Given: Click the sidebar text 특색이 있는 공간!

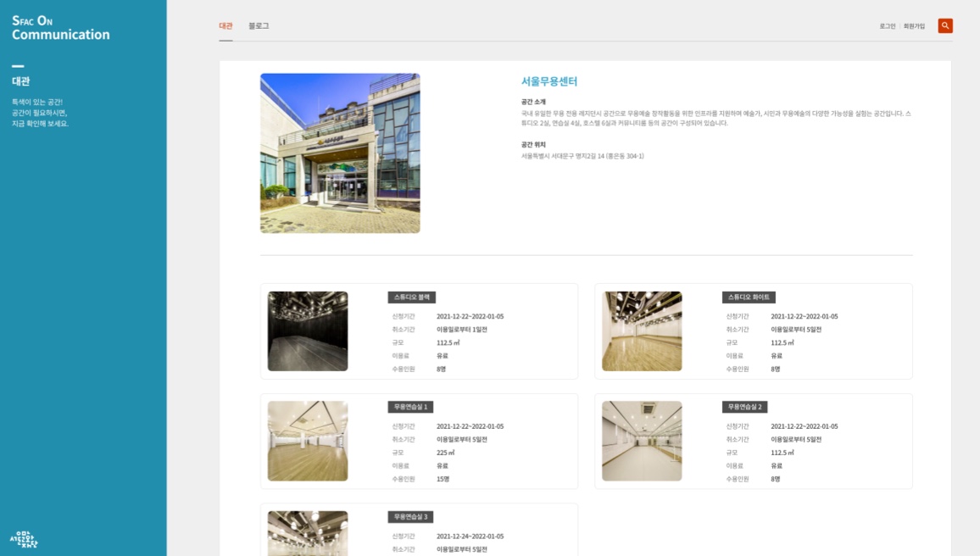Looking at the screenshot, I should 36,102.
